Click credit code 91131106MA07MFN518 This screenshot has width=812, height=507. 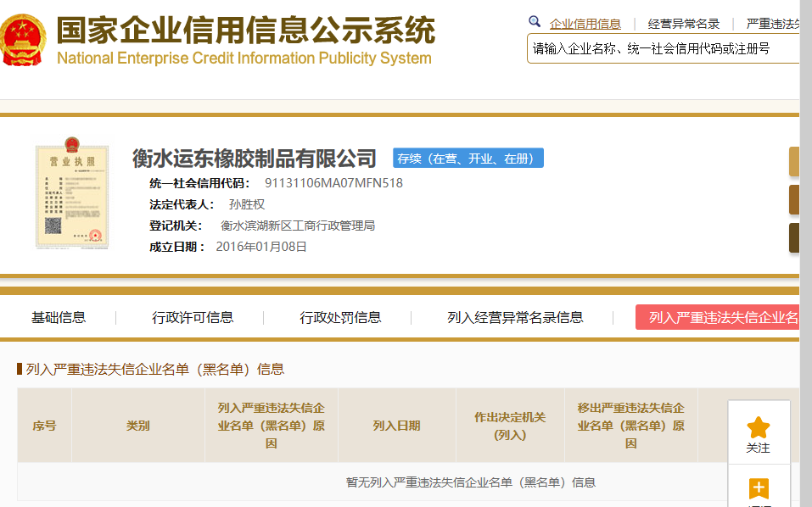[x=333, y=183]
